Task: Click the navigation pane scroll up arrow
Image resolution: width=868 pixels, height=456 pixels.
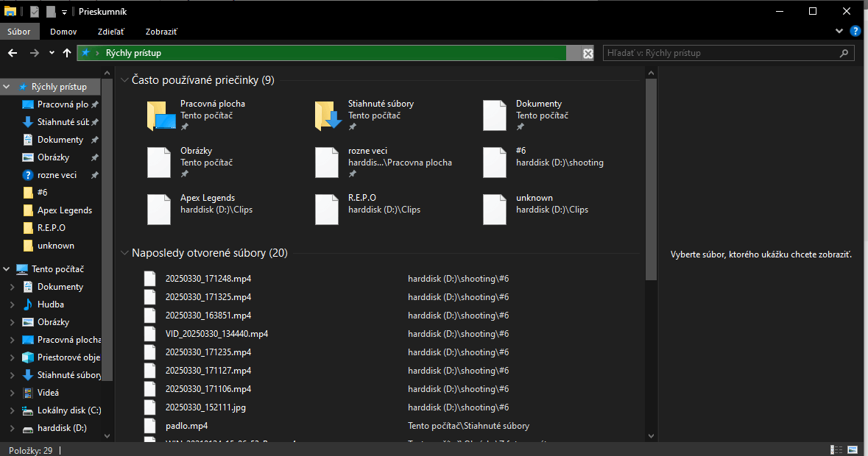Action: click(x=107, y=73)
